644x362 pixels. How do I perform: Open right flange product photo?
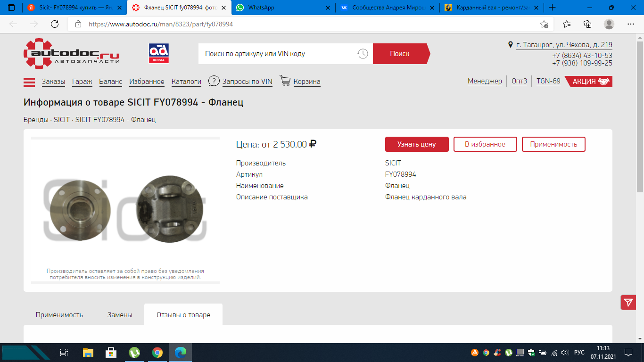(170, 209)
